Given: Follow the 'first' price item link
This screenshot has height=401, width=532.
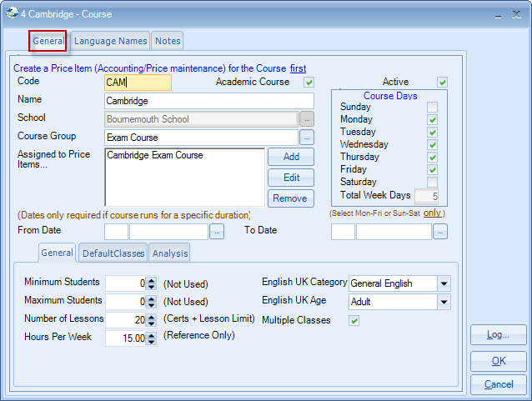Looking at the screenshot, I should pyautogui.click(x=298, y=68).
